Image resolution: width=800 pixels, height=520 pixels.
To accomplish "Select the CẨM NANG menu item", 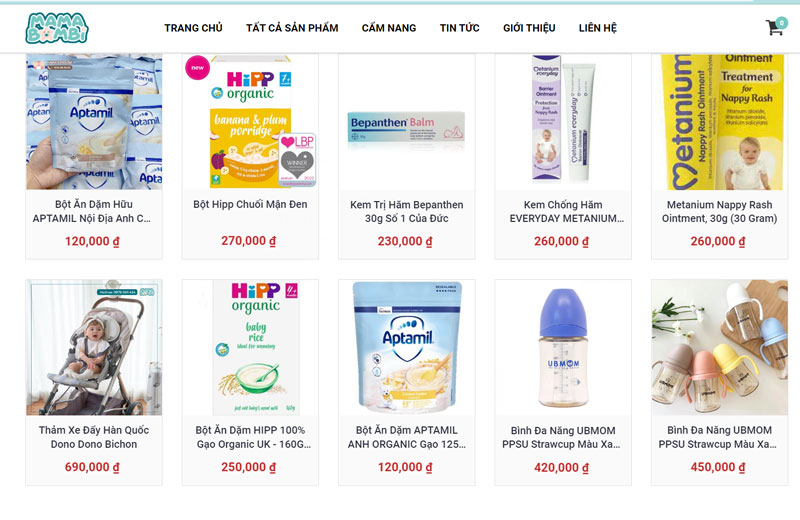I will (389, 28).
